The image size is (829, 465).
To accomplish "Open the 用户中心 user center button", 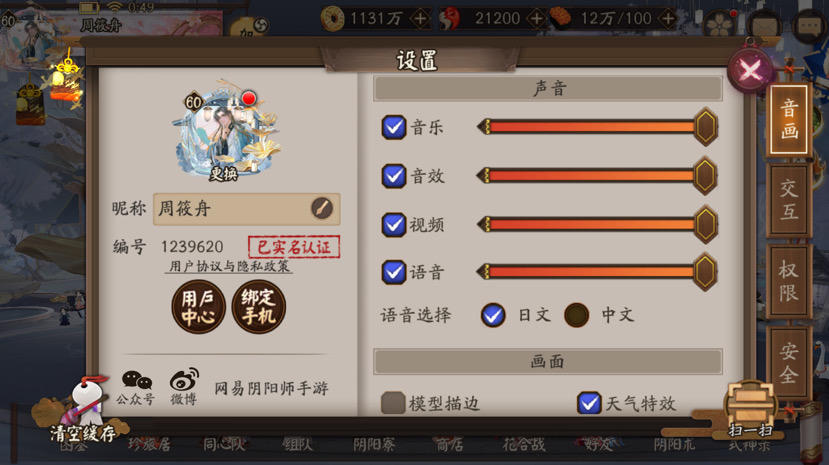I will [198, 307].
